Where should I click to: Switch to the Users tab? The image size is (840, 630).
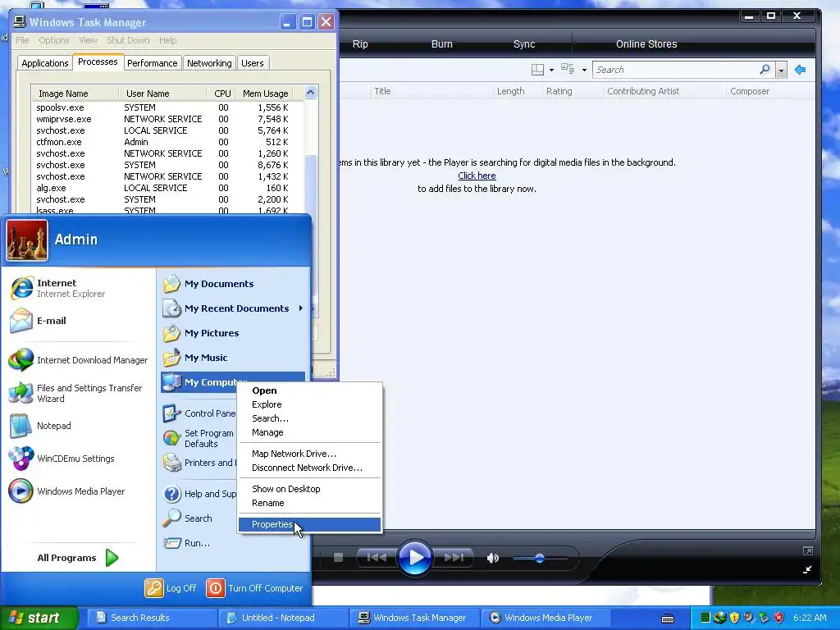[253, 63]
